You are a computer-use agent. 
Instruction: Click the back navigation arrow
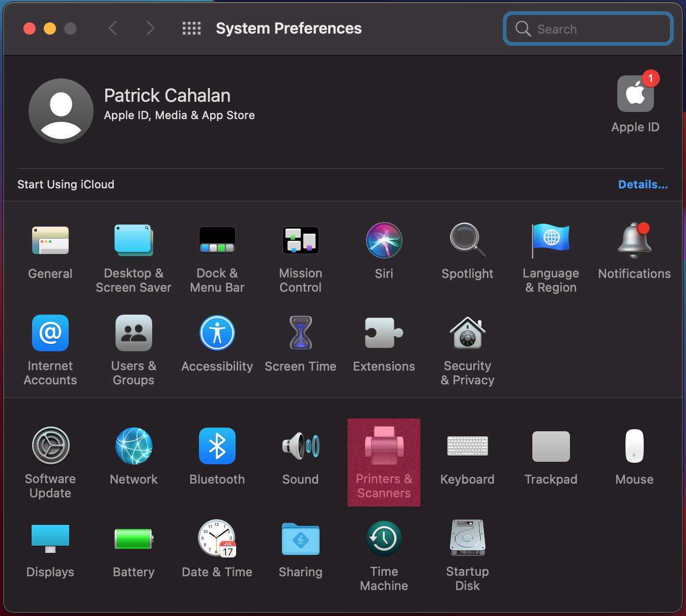113,29
